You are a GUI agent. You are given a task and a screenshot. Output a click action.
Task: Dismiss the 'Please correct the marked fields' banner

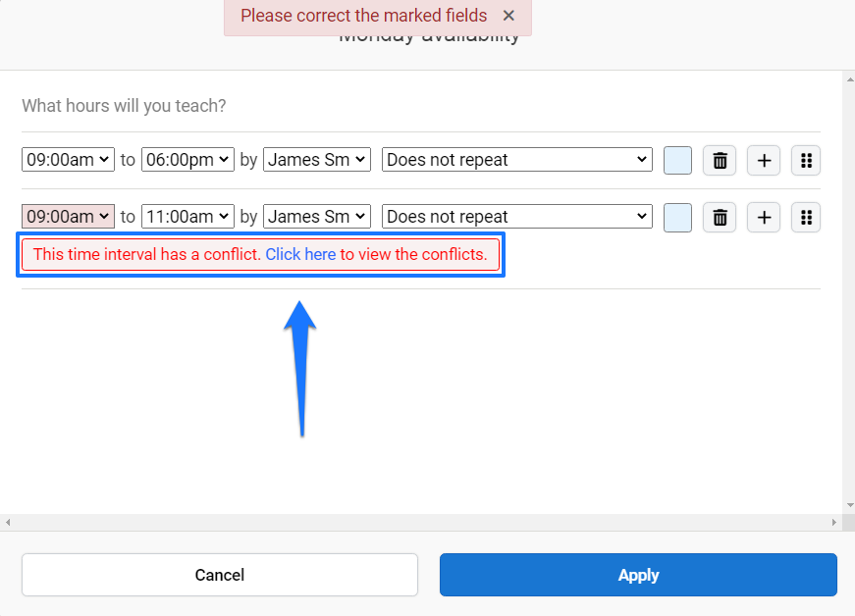[x=508, y=16]
